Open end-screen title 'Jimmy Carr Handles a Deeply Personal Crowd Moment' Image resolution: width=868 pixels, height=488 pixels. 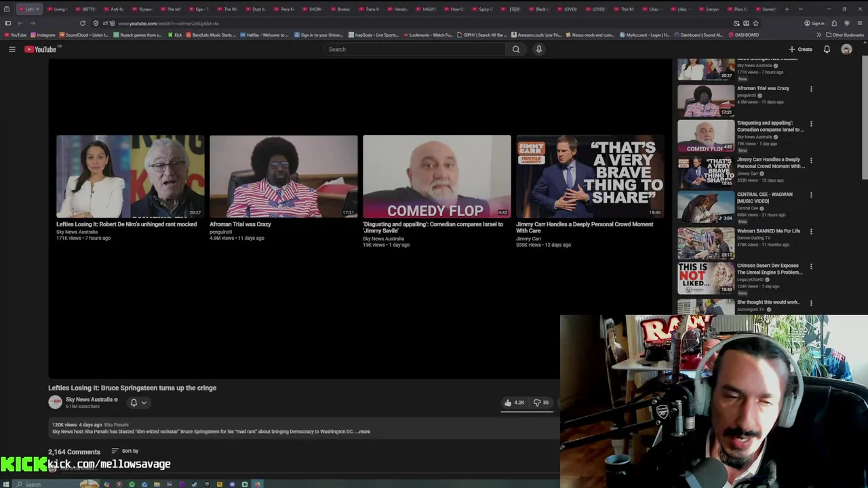point(585,227)
